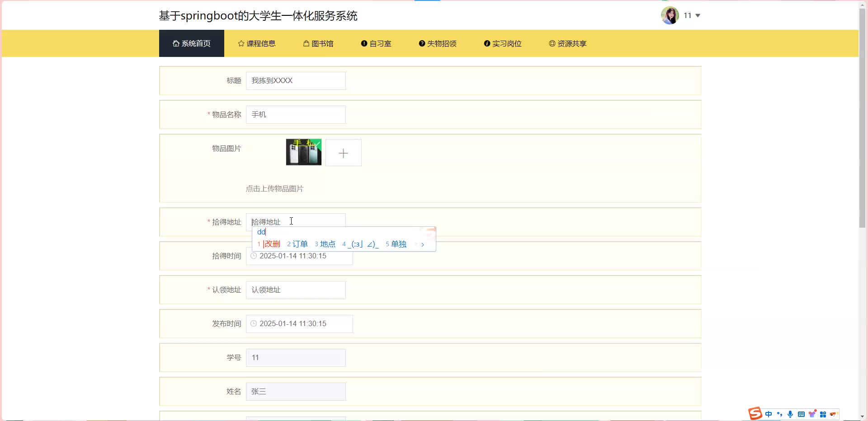868x421 pixels.
Task: Open the 发布时间 date-time picker
Action: tap(299, 324)
